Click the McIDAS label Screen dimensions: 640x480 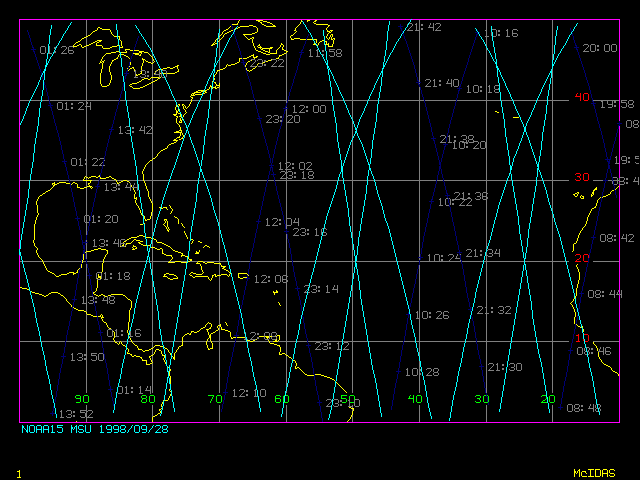click(x=594, y=473)
